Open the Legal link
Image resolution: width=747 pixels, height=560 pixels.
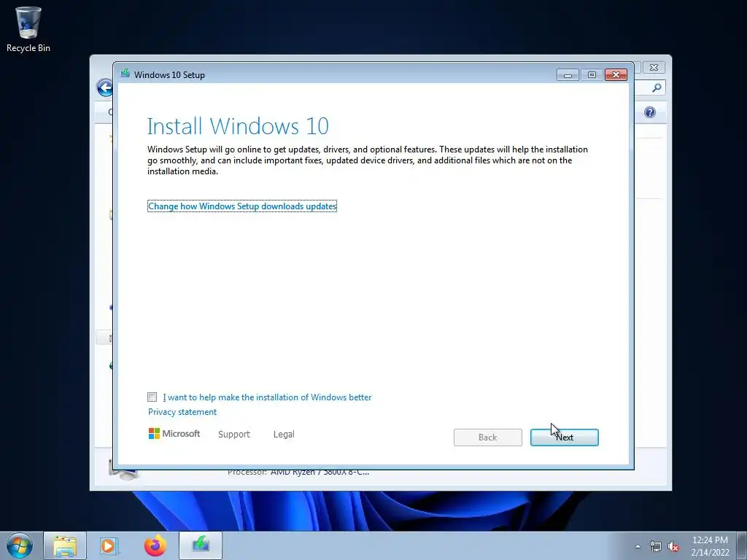coord(284,435)
